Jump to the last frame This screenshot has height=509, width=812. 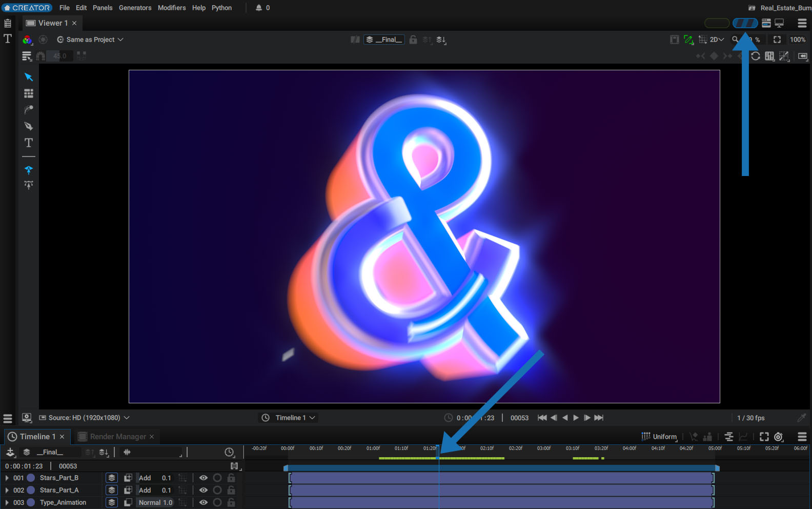pos(599,418)
